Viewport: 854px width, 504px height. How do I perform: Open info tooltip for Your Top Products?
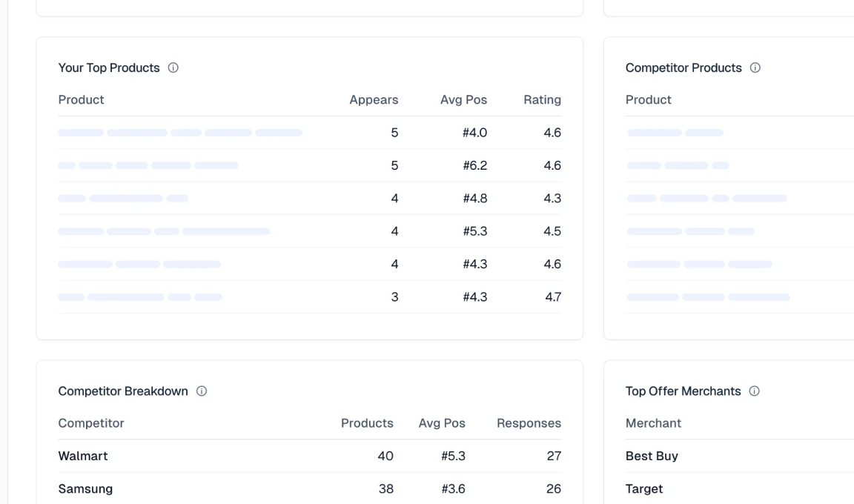tap(173, 67)
